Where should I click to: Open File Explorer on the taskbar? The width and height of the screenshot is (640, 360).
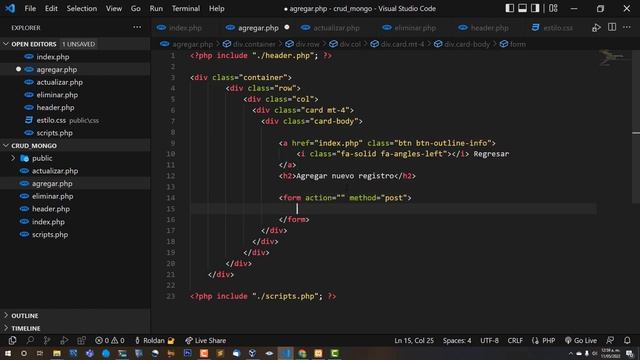(x=57, y=353)
